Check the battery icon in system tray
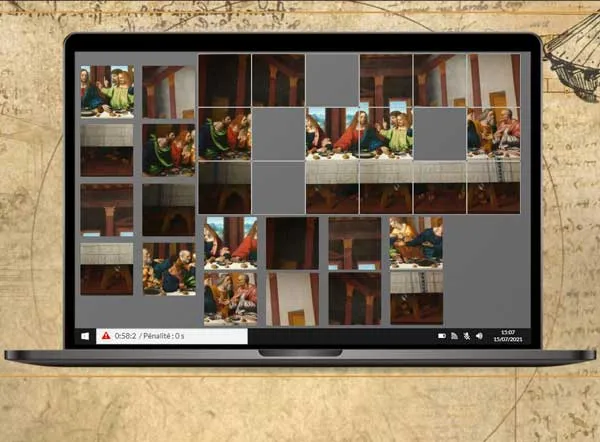Viewport: 600px width, 442px height. (442, 337)
